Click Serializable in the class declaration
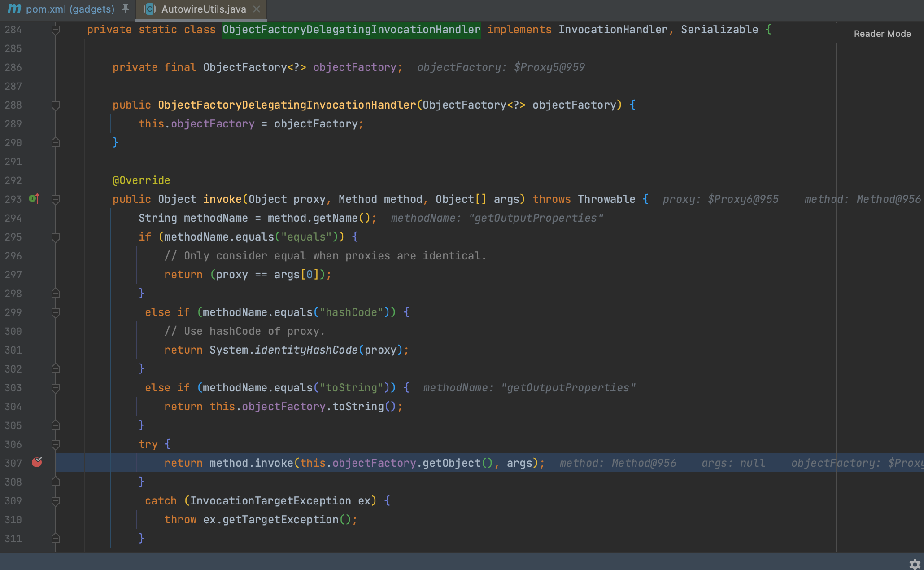The image size is (924, 570). pyautogui.click(x=719, y=30)
